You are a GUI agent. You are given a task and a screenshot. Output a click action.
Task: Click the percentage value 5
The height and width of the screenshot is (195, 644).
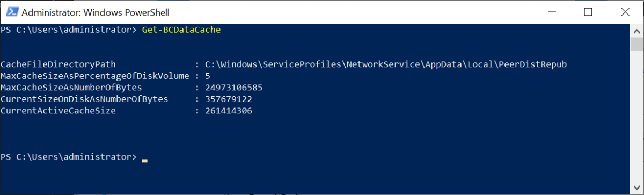pos(207,76)
